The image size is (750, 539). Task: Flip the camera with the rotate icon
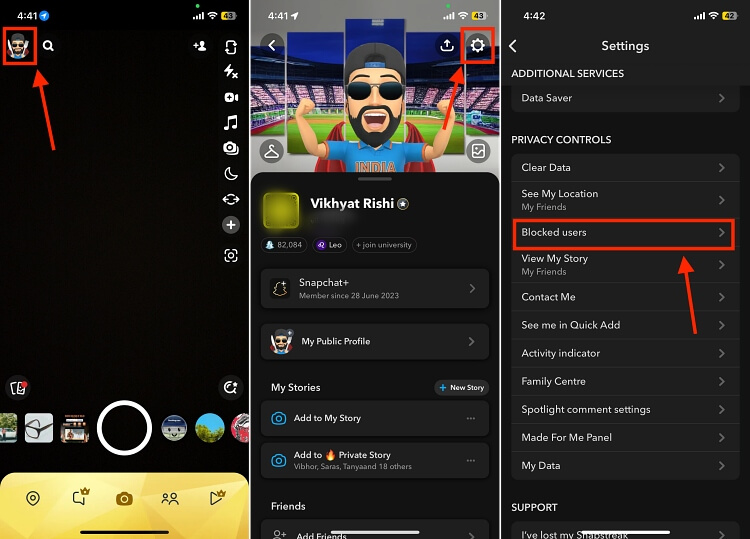click(x=231, y=47)
